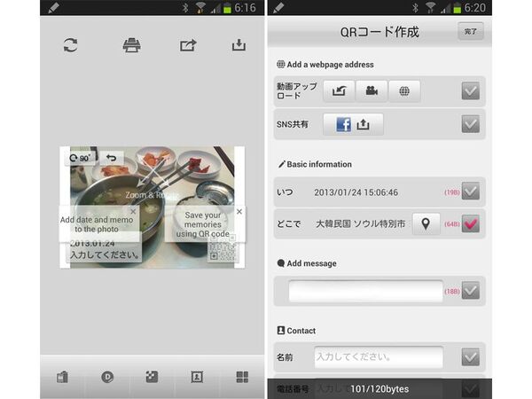Screen dimensions: 532x399
Task: Close the 'Save your memories' tooltip
Action: (239, 211)
